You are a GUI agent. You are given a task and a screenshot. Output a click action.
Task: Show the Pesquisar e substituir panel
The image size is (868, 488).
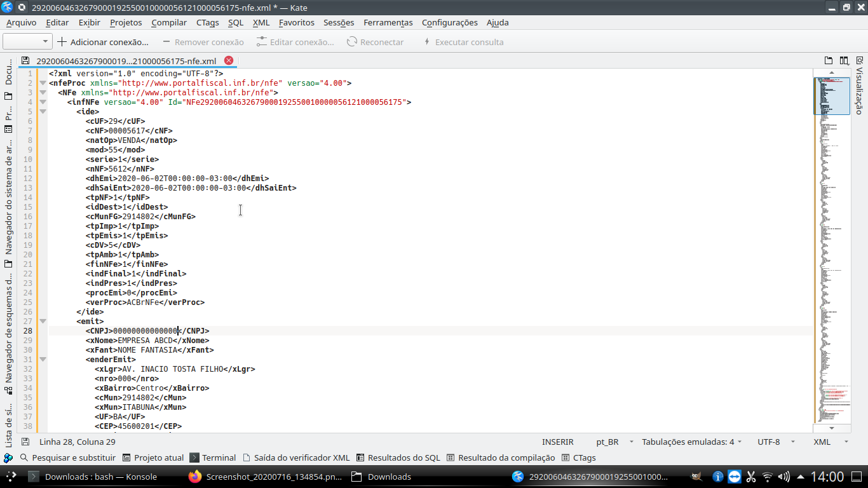click(x=68, y=457)
